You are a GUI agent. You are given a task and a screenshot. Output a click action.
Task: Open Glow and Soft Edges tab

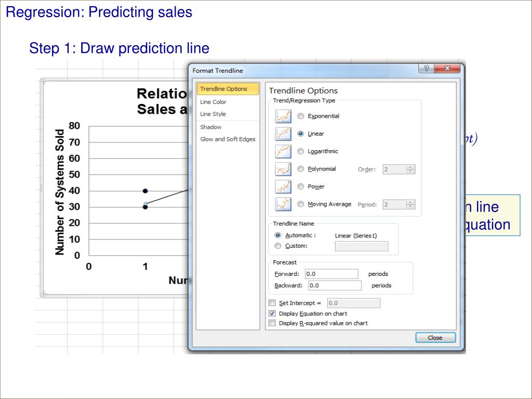[228, 139]
